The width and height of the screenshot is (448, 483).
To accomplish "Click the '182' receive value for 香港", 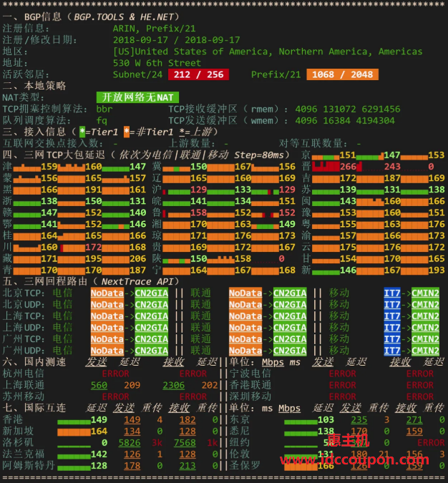I will (x=188, y=420).
